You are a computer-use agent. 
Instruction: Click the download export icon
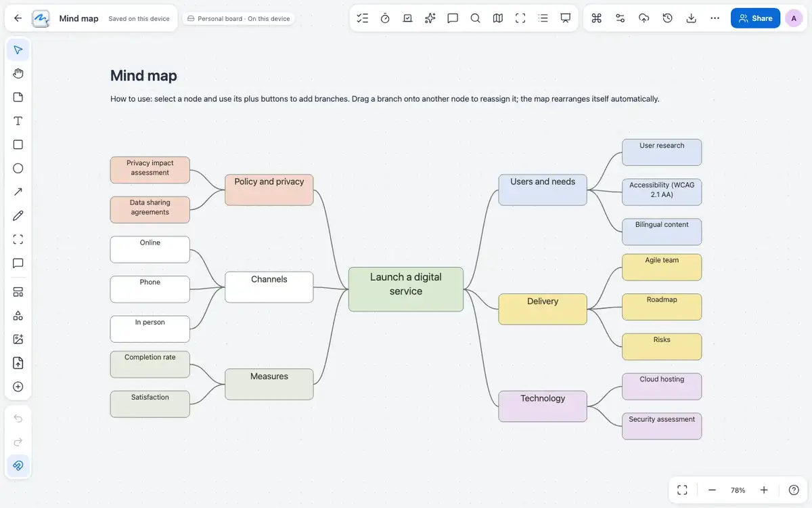coord(691,18)
